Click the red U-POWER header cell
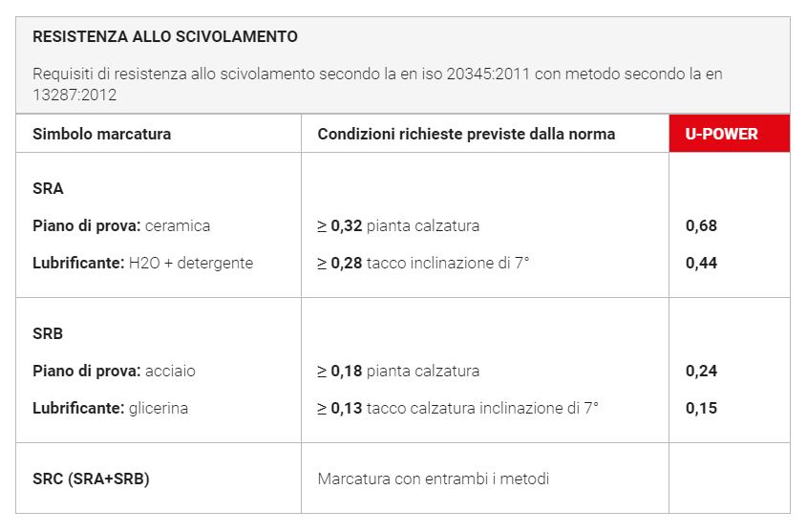This screenshot has width=807, height=532. click(x=721, y=134)
